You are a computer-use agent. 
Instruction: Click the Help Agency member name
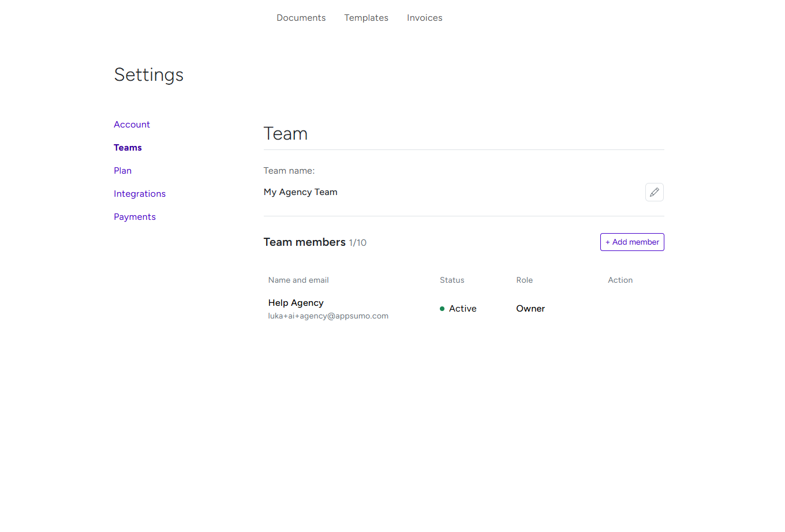[296, 302]
